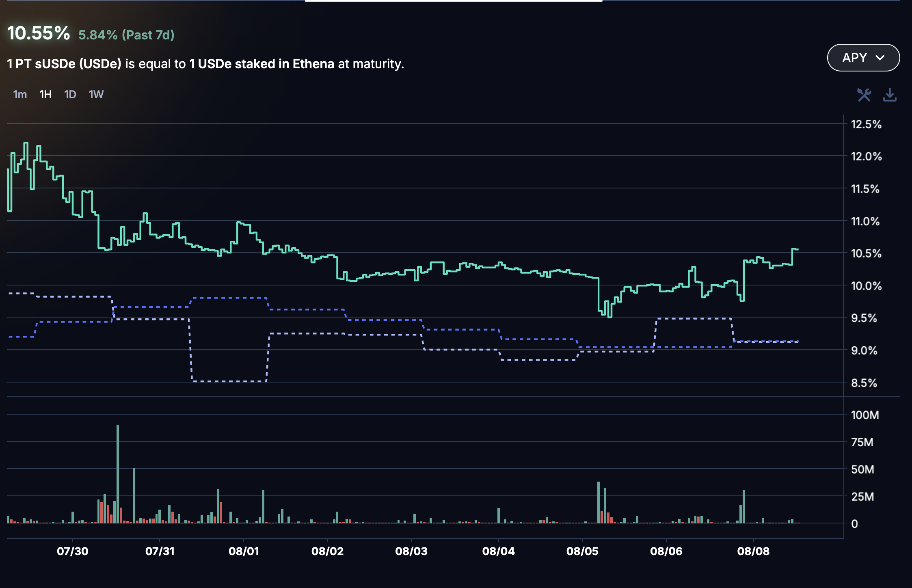This screenshot has height=588, width=912.
Task: Expand the chevron inside the APY selector
Action: coord(880,58)
